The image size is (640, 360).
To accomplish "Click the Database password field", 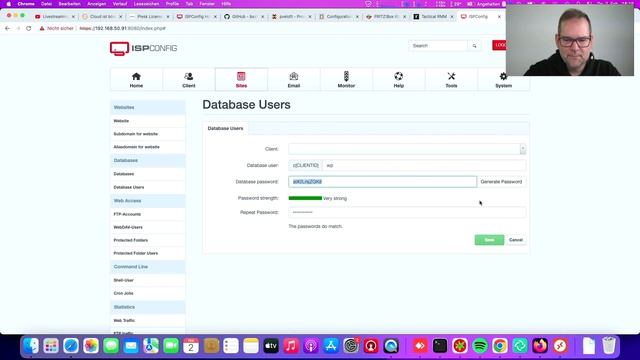I will [382, 182].
